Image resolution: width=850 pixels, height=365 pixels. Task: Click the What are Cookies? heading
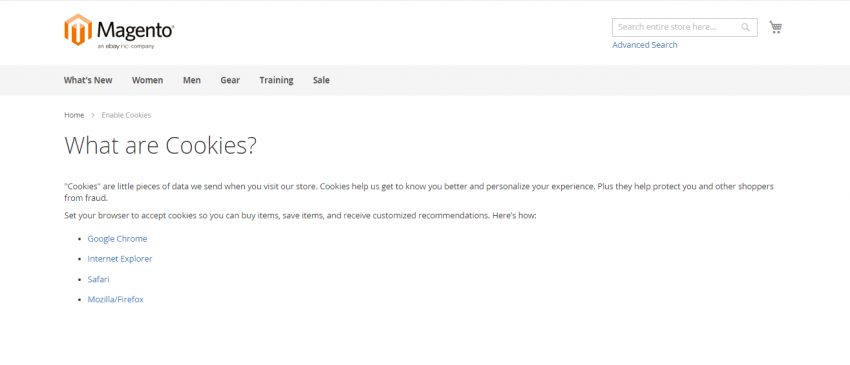click(160, 145)
